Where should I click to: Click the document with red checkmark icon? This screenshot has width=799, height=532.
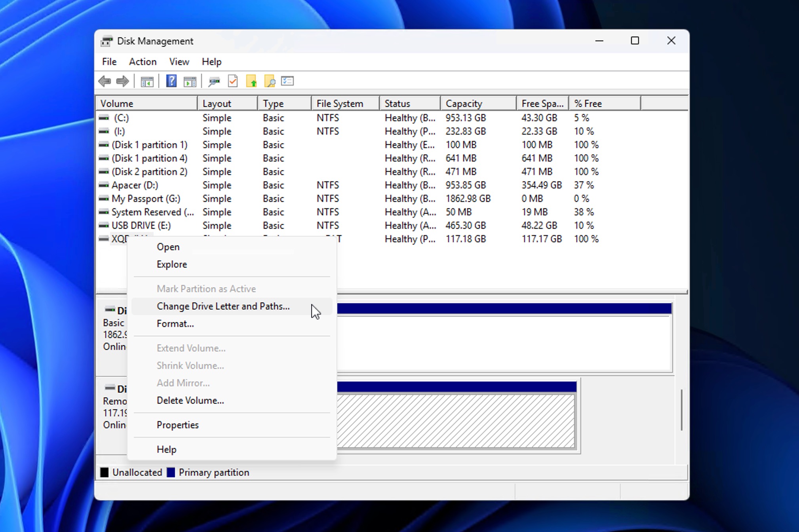tap(233, 81)
